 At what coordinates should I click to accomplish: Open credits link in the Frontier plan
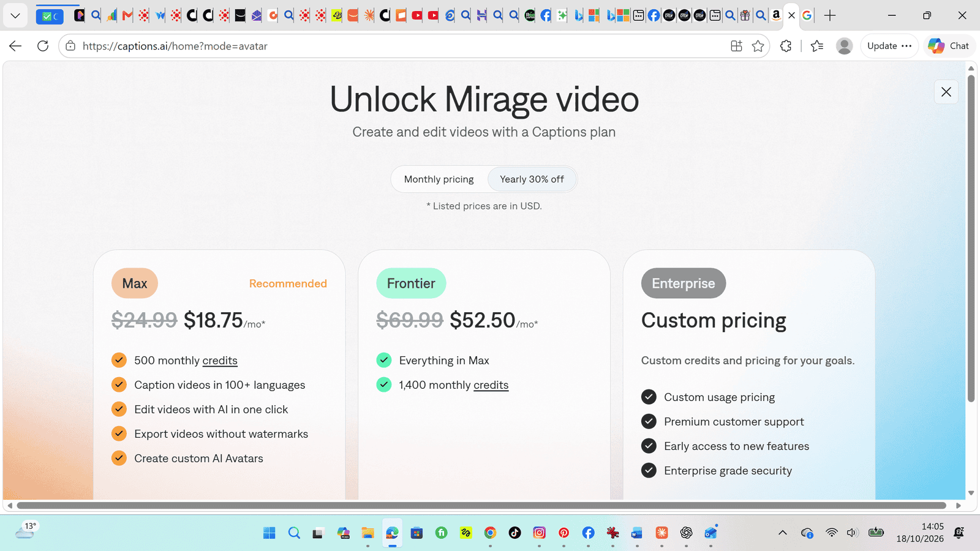tap(491, 385)
